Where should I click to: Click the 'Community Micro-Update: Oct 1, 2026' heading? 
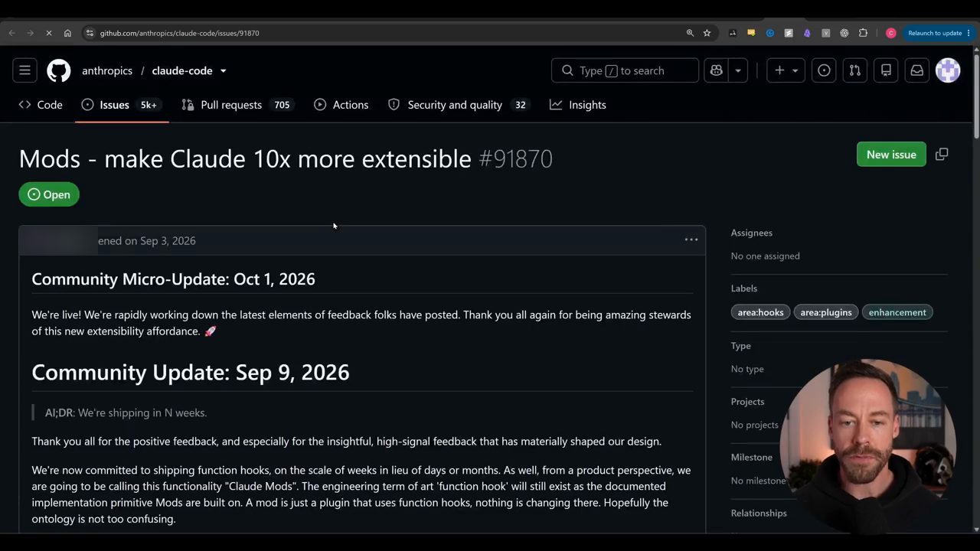coord(173,279)
